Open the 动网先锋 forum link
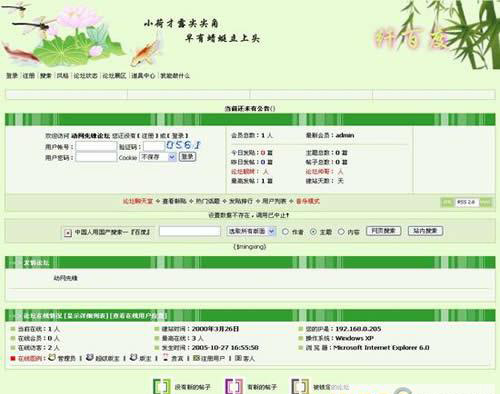 point(65,278)
